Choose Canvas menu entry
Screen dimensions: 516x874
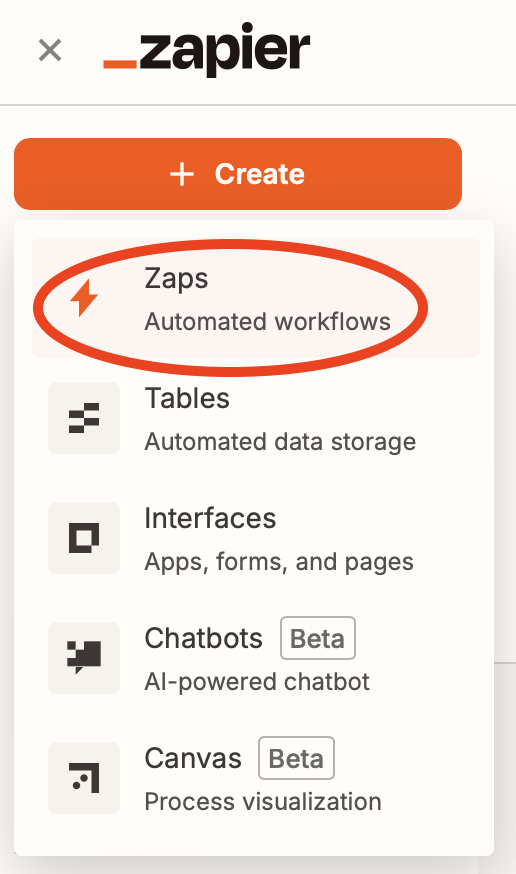(x=256, y=778)
